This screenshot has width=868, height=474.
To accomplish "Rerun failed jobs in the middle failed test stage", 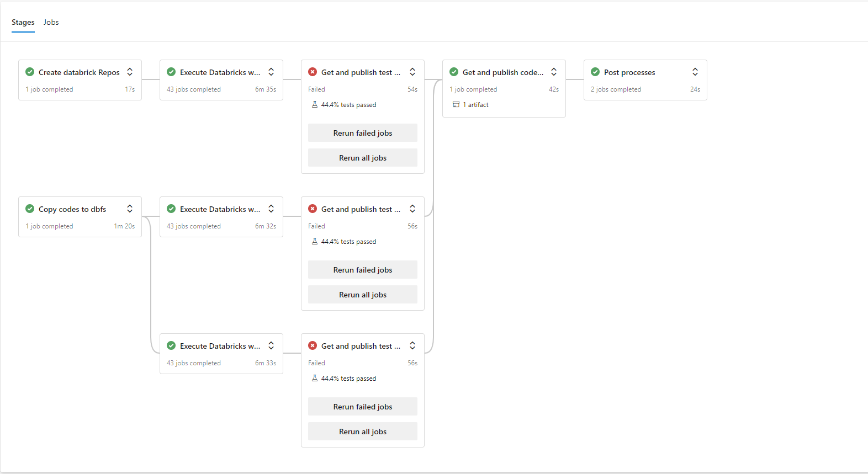I will tap(363, 270).
